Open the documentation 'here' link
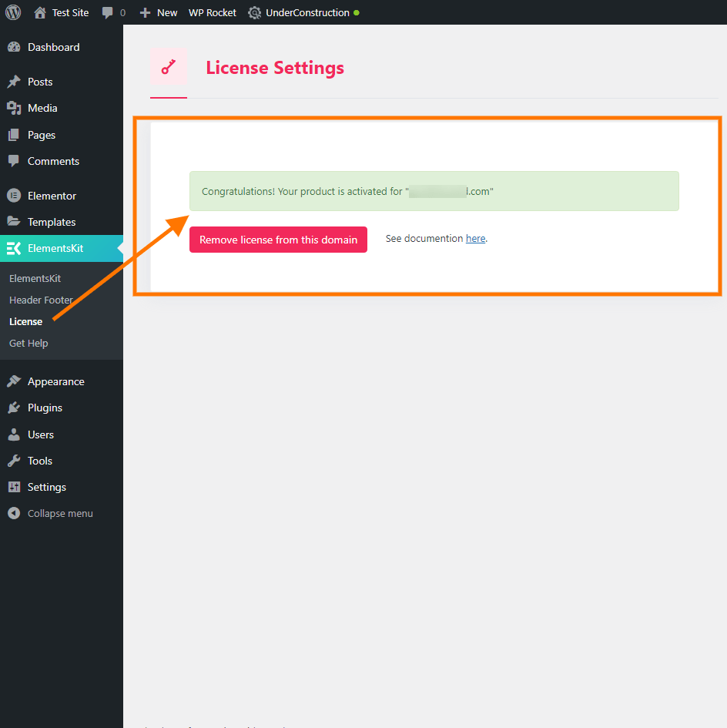 475,238
